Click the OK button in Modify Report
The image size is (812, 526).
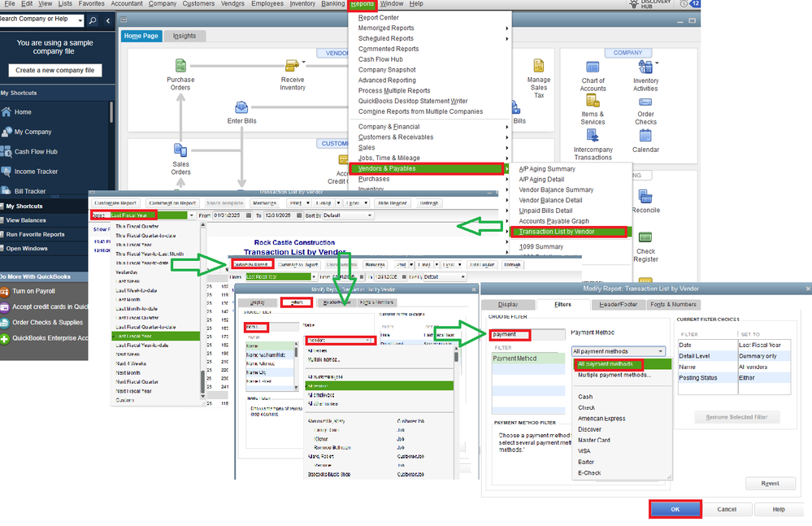coord(675,508)
